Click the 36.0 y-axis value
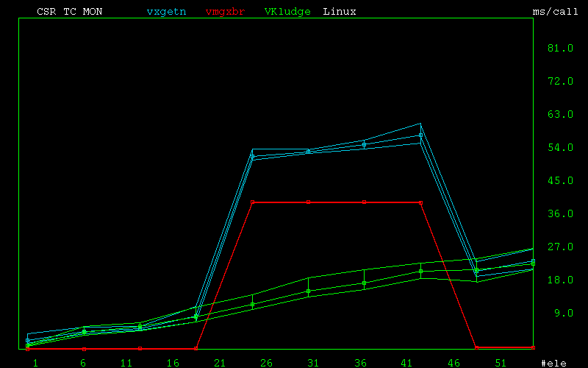 pos(560,213)
